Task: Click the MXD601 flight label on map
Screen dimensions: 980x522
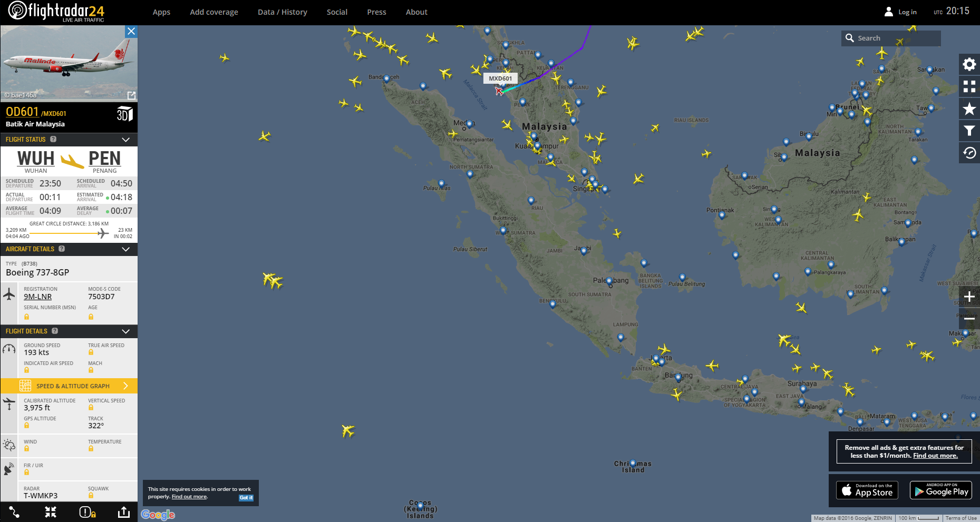Action: pos(500,78)
